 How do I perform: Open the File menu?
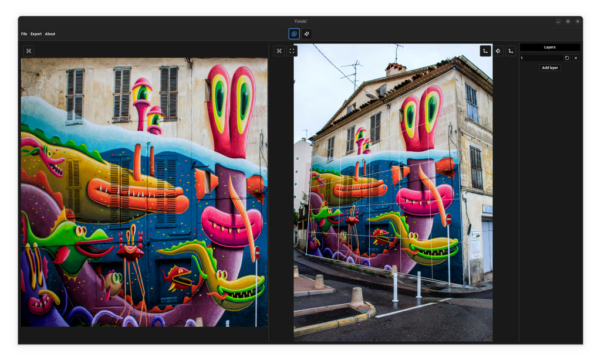[x=24, y=34]
